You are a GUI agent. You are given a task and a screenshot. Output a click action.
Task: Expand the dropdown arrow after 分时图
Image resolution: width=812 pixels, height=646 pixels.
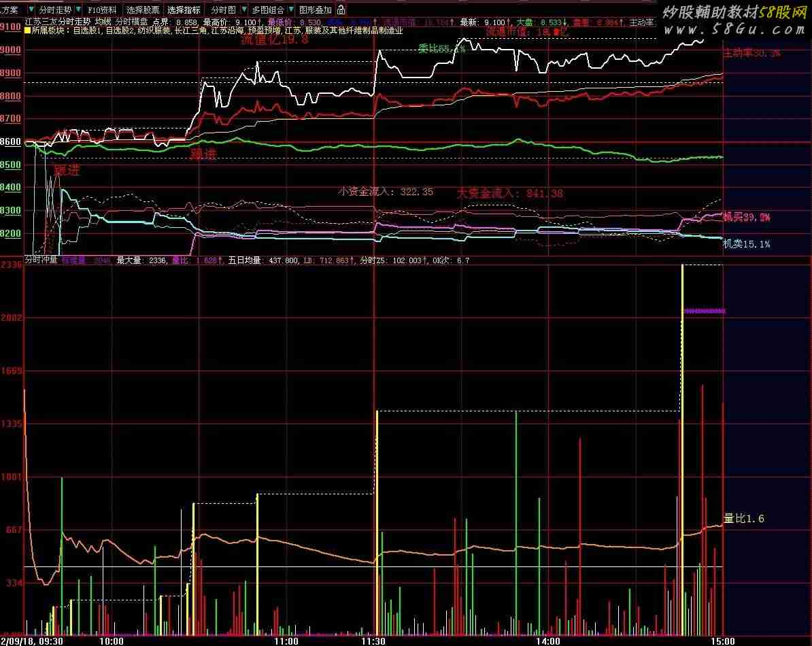point(244,10)
